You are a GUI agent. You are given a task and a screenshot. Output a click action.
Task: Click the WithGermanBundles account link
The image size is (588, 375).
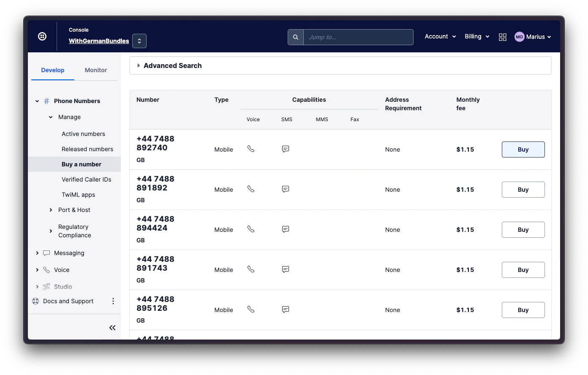99,41
